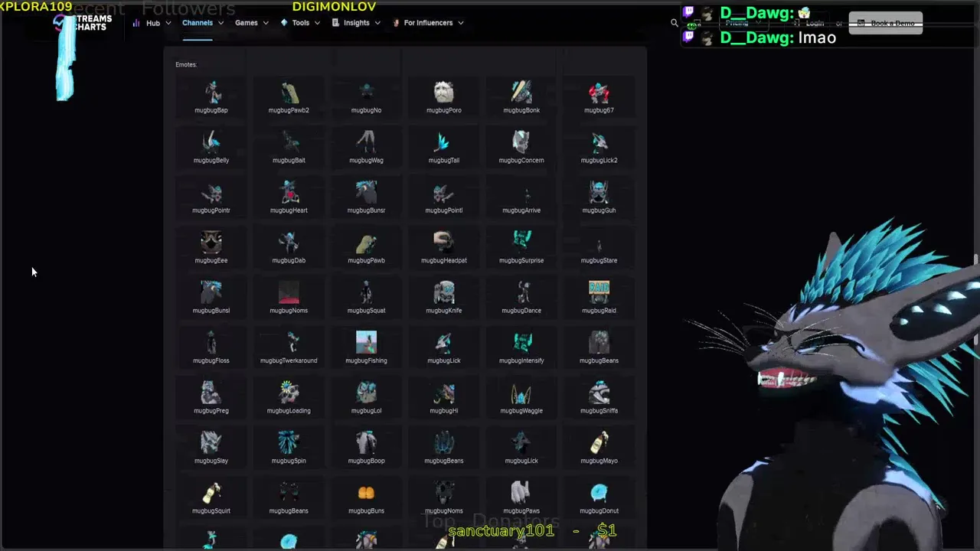Click the search magnifier icon in header
980x551 pixels.
[x=675, y=23]
